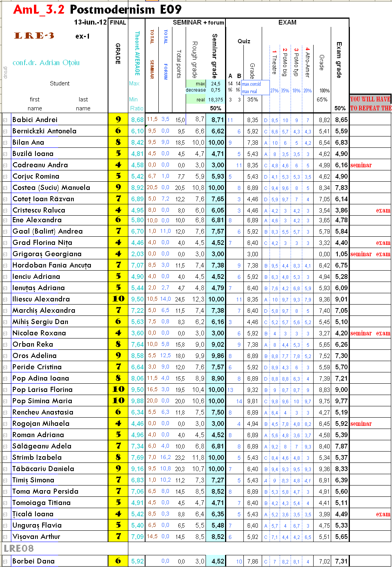Image resolution: width=392 pixels, height=567 pixels.
Task: Click the YOU WILL HAVE warning cell
Action: (371, 99)
